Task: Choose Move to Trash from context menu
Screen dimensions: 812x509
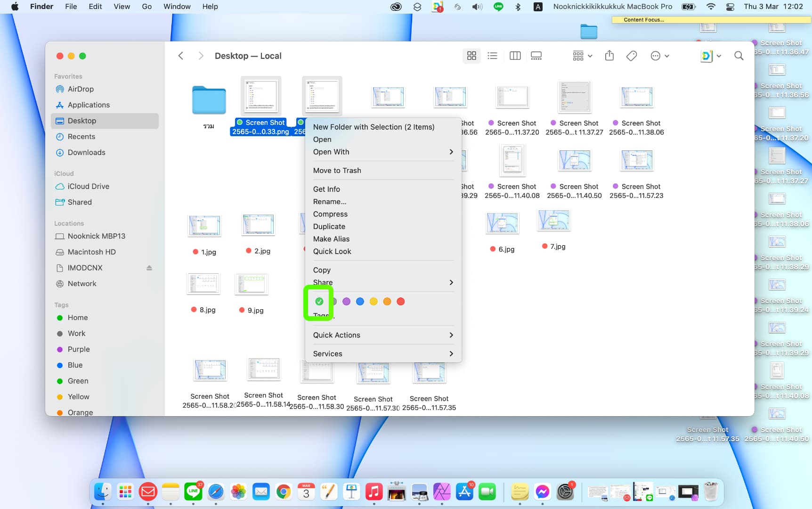Action: coord(337,171)
